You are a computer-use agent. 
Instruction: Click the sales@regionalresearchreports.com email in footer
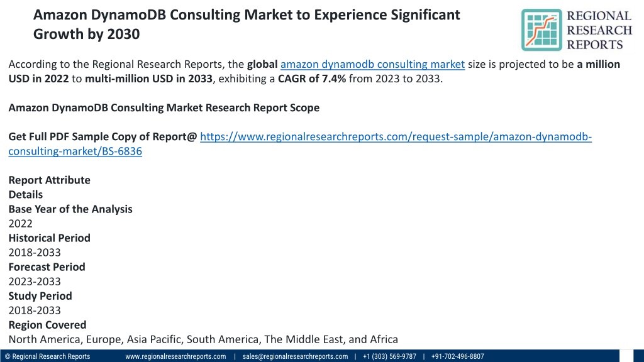point(295,356)
